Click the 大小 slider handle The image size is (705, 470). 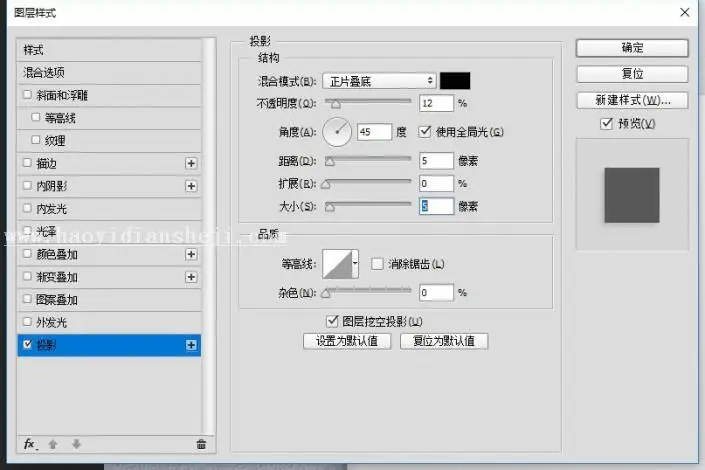click(330, 207)
